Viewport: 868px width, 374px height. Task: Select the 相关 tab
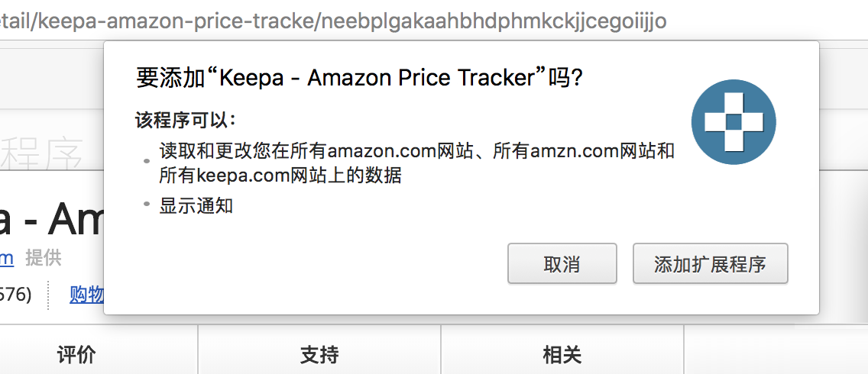point(562,355)
